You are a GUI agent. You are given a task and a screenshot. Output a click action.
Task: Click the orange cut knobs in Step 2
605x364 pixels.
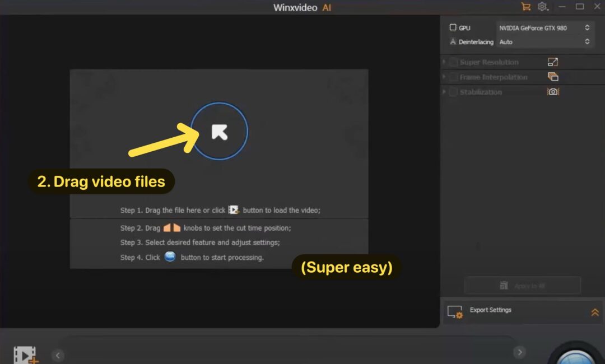(172, 227)
